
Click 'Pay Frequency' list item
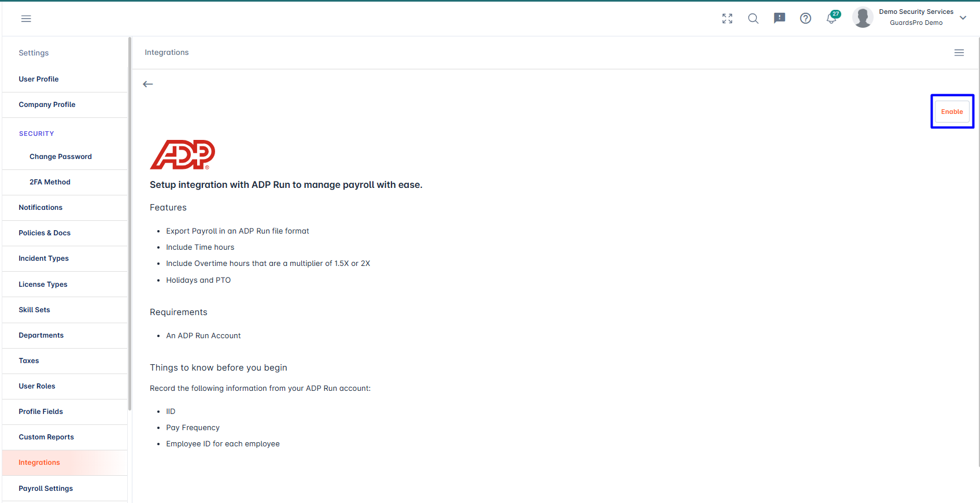click(193, 428)
